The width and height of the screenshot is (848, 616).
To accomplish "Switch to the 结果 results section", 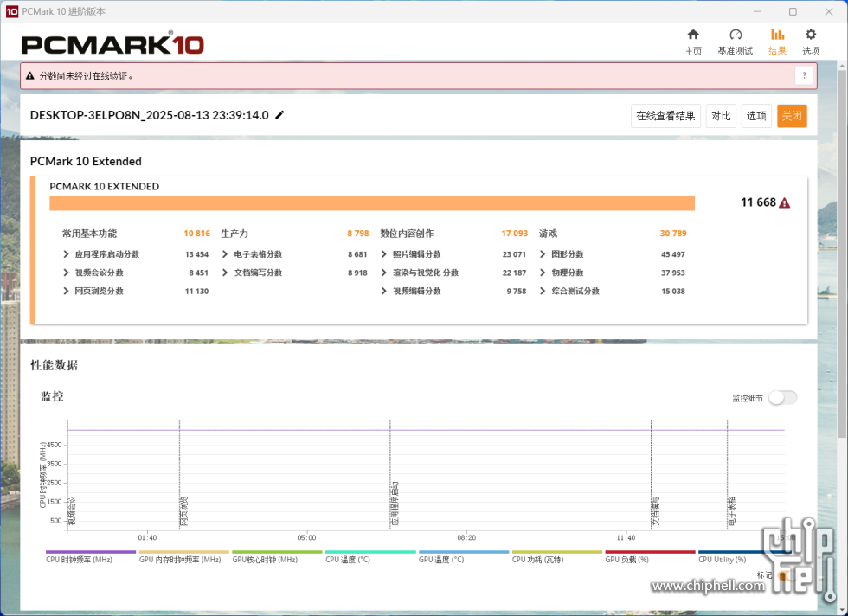I will [x=777, y=42].
